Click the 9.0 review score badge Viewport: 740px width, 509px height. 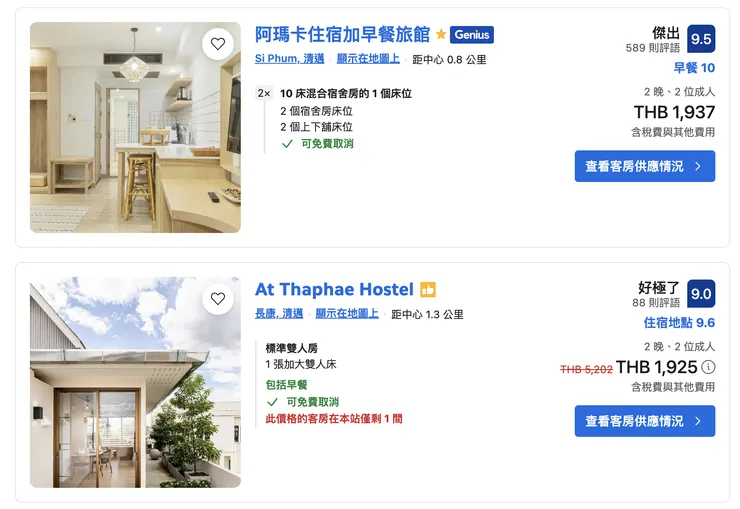click(701, 294)
